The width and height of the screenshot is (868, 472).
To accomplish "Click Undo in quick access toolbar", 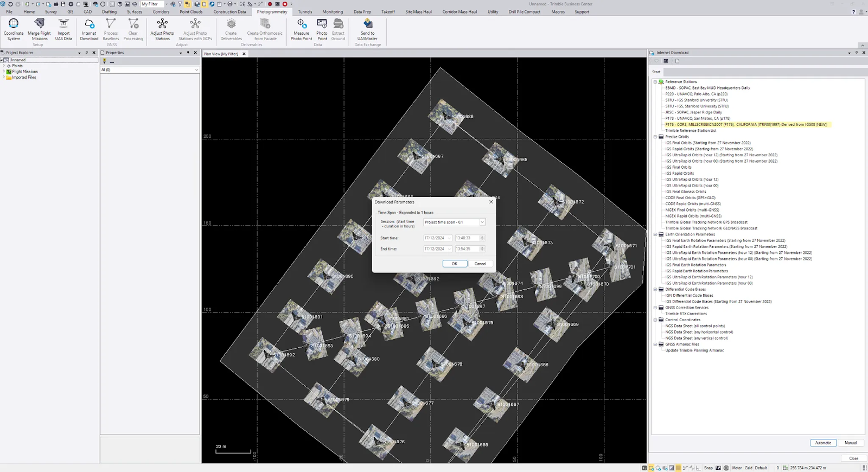I will pos(10,4).
